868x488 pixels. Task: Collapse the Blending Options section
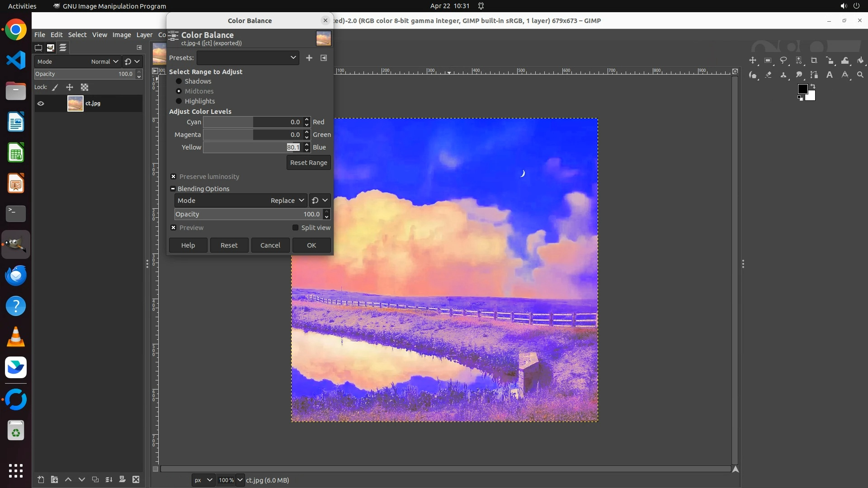(173, 189)
